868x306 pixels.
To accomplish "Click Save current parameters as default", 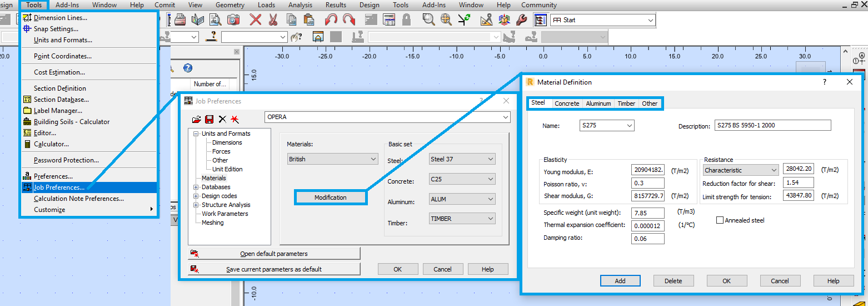I will (x=274, y=269).
